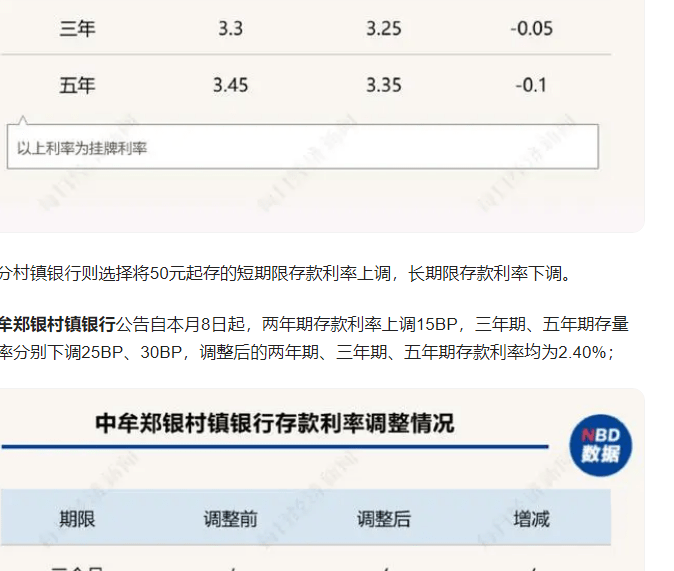Click the text 调整后的两年期、三年期、五年期存款利率均为2.40%
This screenshot has width=674, height=571.
[x=403, y=353]
